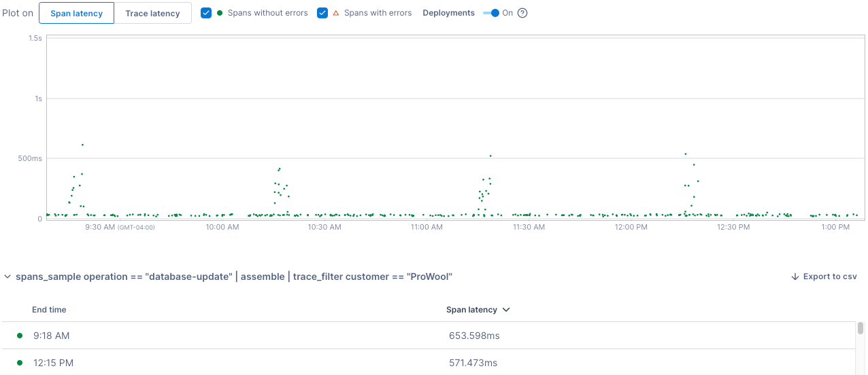Click the Deployments help question mark icon
Viewport: 868px width, 375px height.
point(522,13)
